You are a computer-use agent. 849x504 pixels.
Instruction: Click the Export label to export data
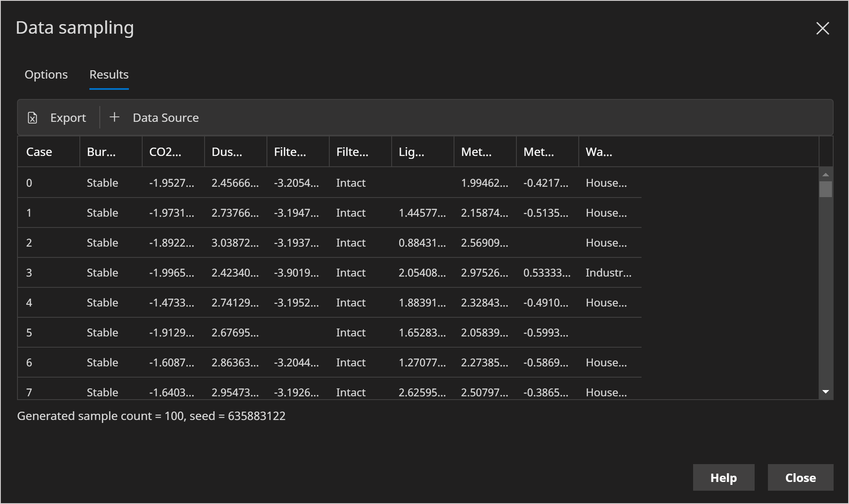[68, 117]
